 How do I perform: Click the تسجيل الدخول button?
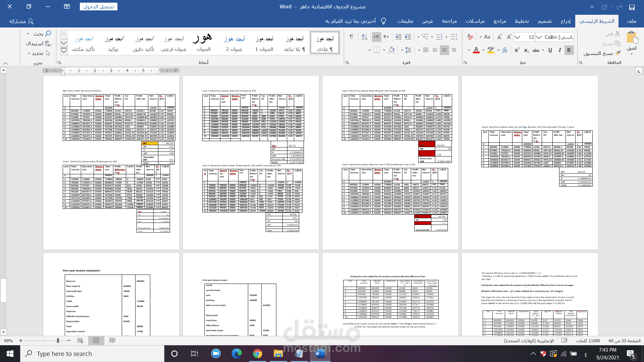point(98,7)
